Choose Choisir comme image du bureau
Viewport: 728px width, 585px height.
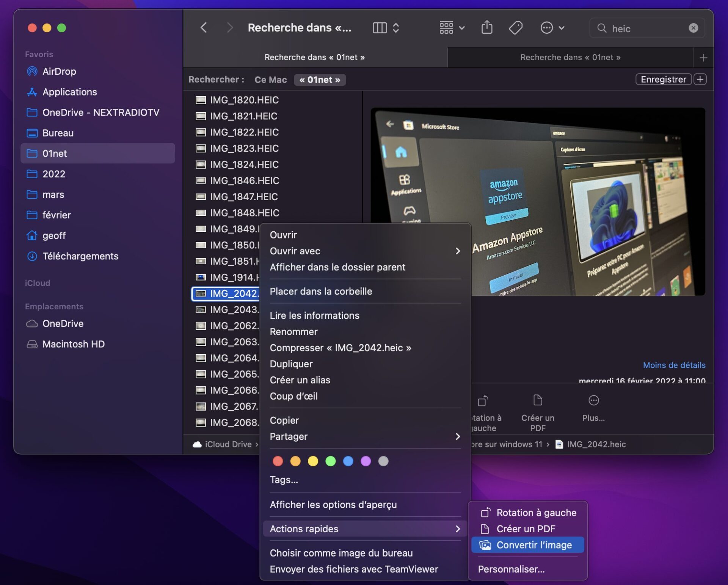365,553
